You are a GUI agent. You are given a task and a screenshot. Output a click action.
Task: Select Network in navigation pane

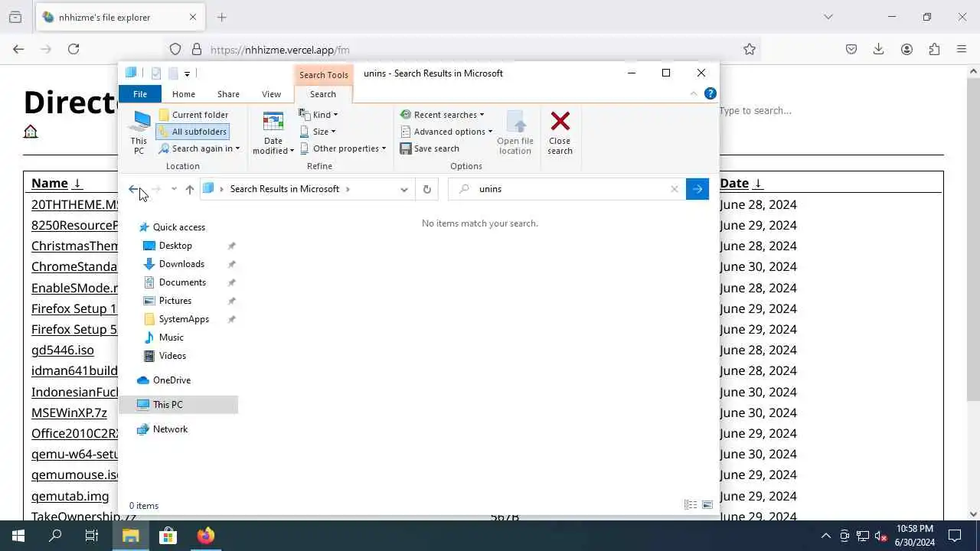(x=170, y=429)
